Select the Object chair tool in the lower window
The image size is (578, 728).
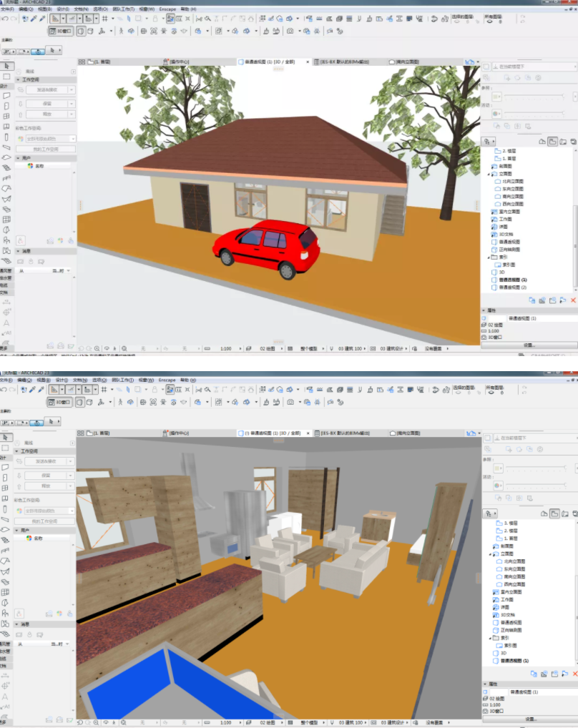[x=6, y=614]
